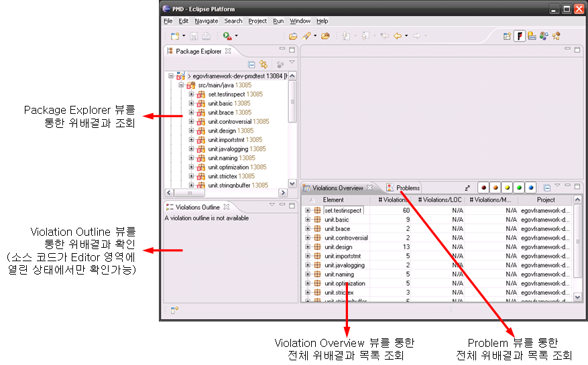Expand the unit.design package node
Image resolution: width=588 pixels, height=365 pixels.
191,131
